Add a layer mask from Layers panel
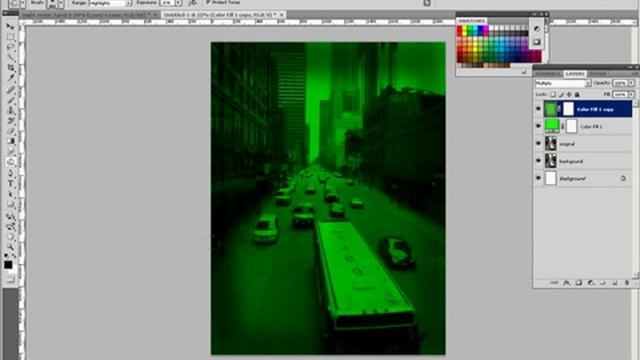This screenshot has height=360, width=640. 578,282
